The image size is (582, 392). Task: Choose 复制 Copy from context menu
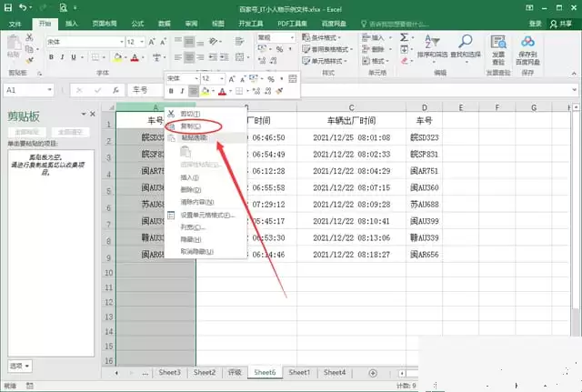[x=193, y=126]
